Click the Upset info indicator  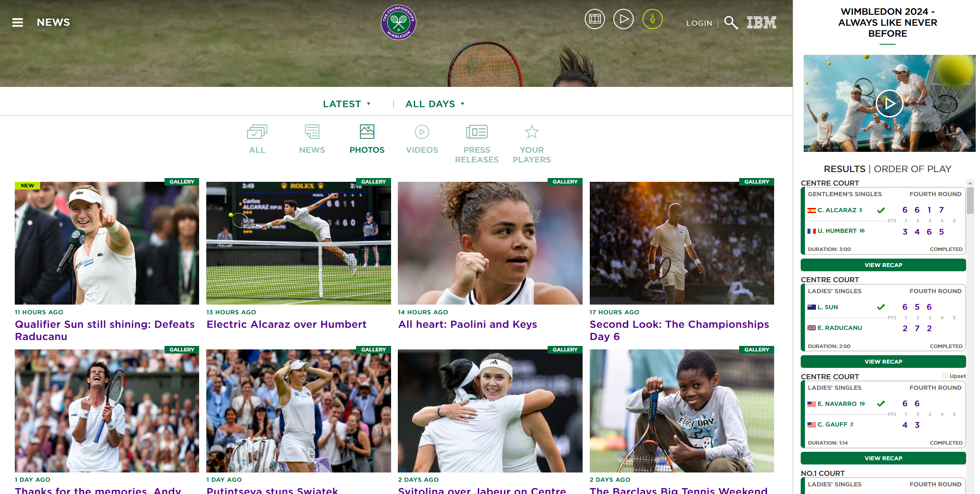tap(954, 376)
